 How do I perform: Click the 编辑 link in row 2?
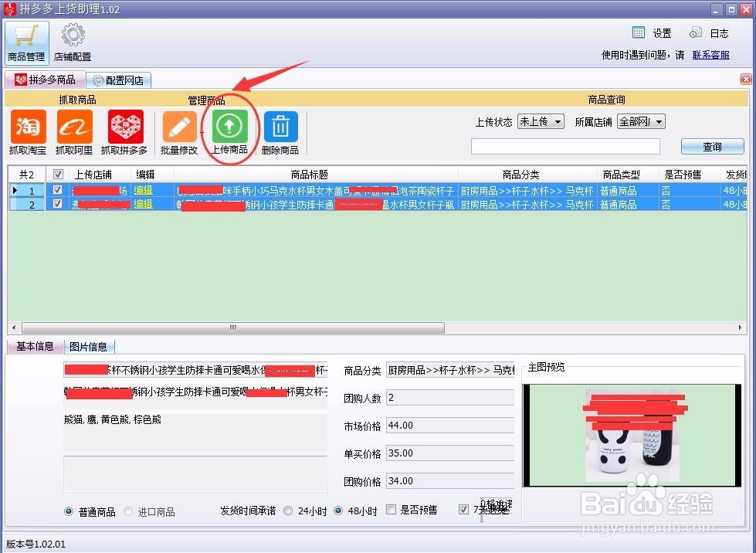point(143,204)
